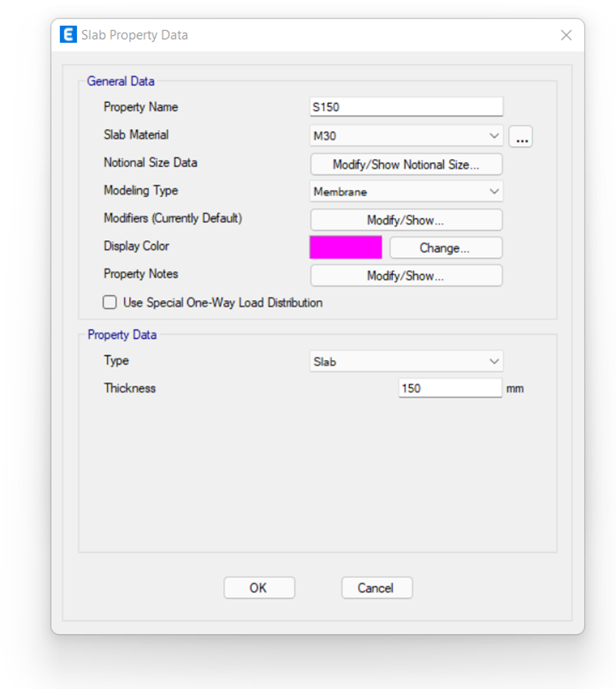Screen dimensions: 616x689
Task: Click the Slab Material label
Action: (136, 135)
